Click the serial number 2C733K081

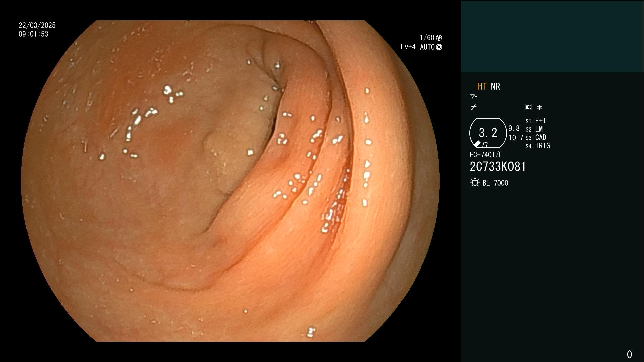pos(498,167)
